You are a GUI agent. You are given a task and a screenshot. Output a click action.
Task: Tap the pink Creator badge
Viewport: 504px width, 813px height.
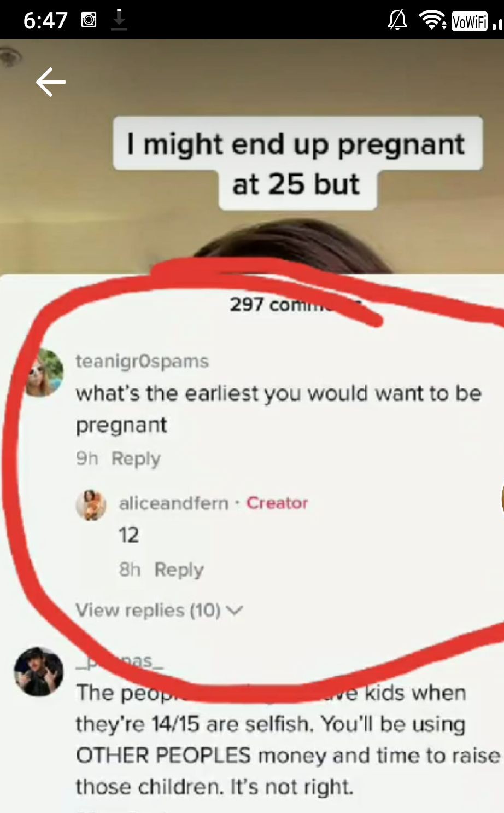click(x=277, y=503)
